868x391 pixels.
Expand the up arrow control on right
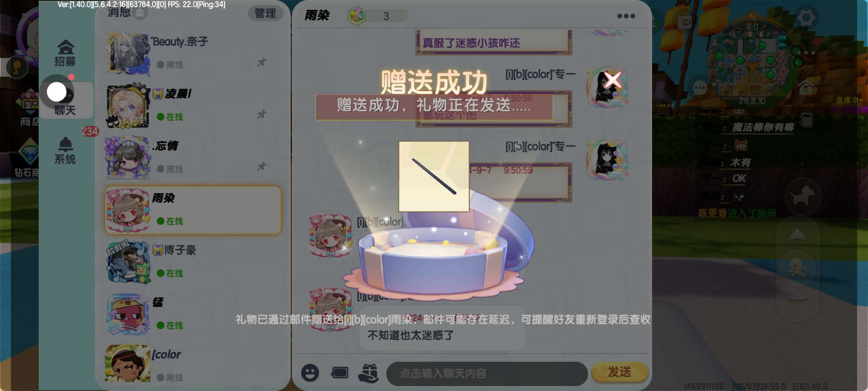(797, 235)
